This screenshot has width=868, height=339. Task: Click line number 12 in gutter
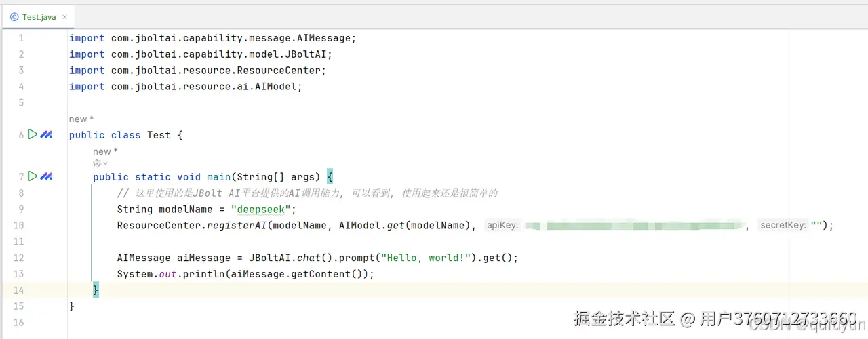tap(18, 258)
